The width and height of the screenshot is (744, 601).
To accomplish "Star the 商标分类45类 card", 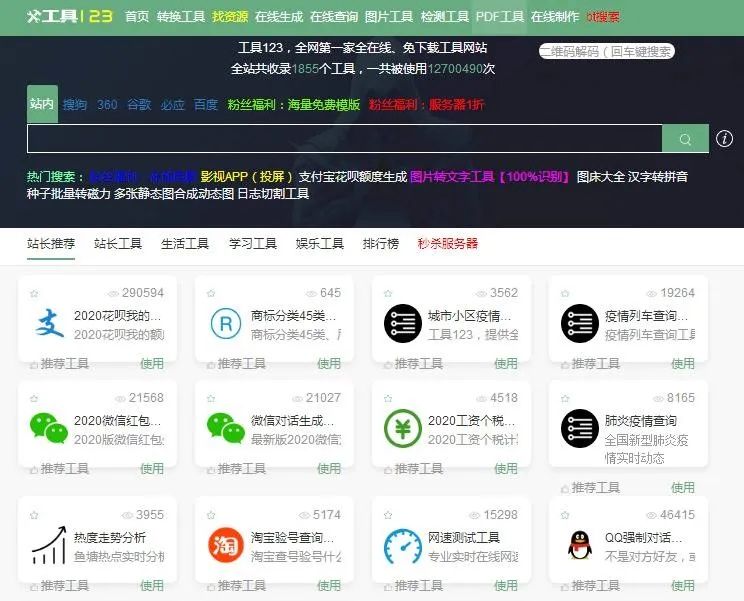I will point(211,294).
